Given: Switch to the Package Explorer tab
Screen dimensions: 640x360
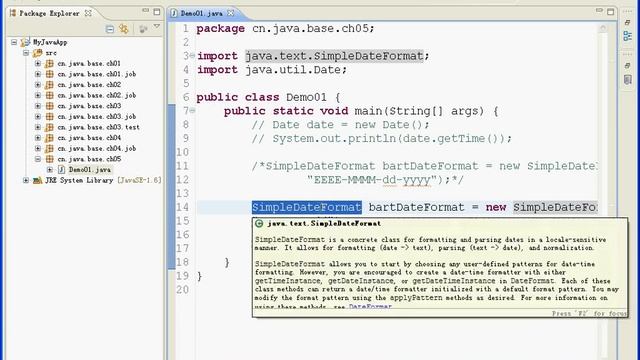Looking at the screenshot, I should click(49, 13).
